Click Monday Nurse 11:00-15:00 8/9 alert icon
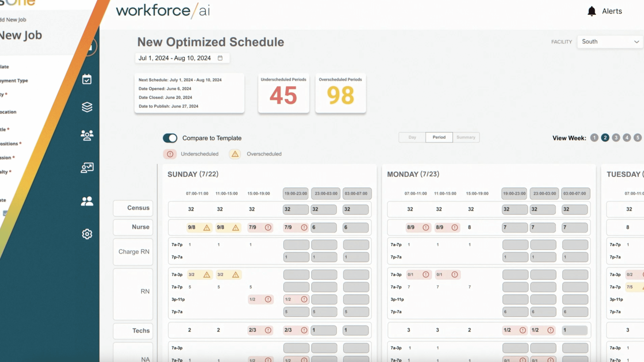 tap(454, 227)
